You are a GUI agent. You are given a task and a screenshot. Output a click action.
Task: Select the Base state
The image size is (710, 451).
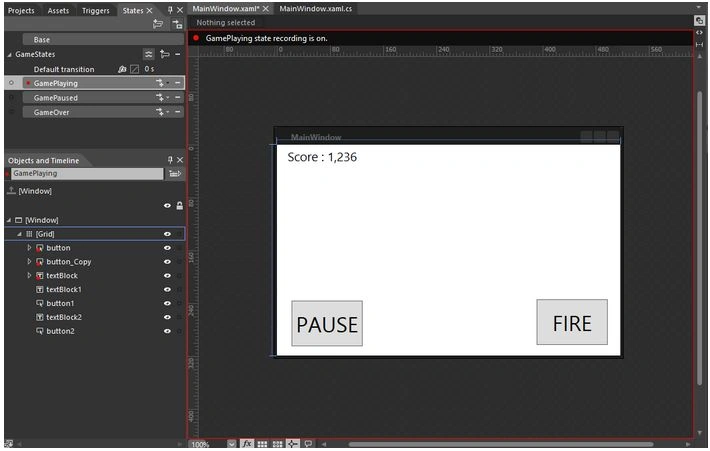tap(103, 39)
